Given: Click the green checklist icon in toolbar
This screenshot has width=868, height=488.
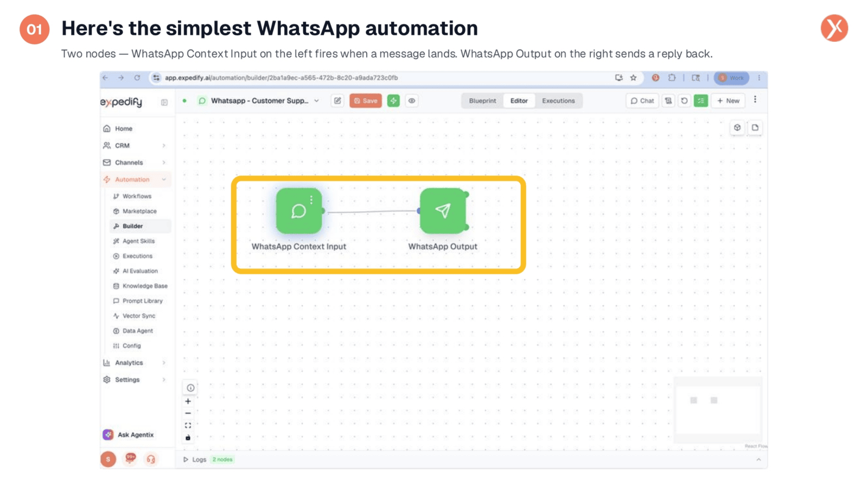Looking at the screenshot, I should [701, 101].
